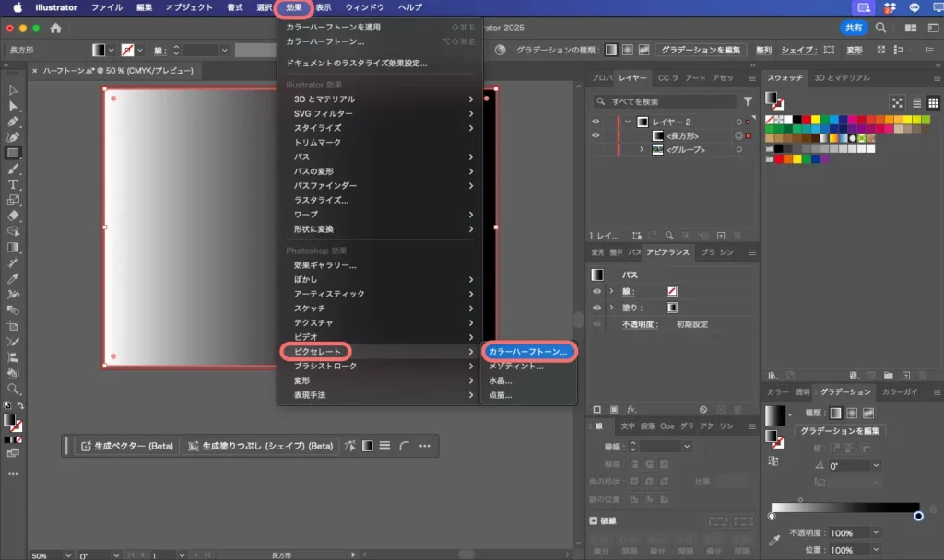Click the radial gradient type icon
This screenshot has width=944, height=560.
tap(851, 413)
